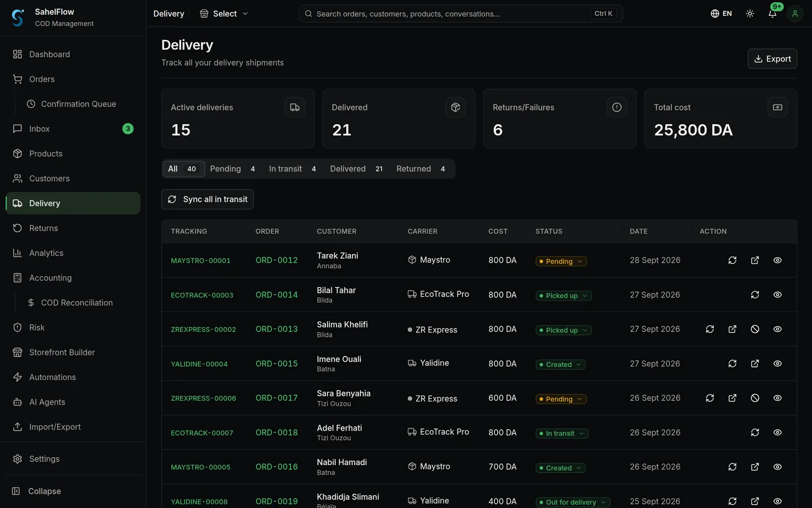Open In transit status dropdown for ORD-0018
Image resolution: width=812 pixels, height=508 pixels.
(562, 433)
